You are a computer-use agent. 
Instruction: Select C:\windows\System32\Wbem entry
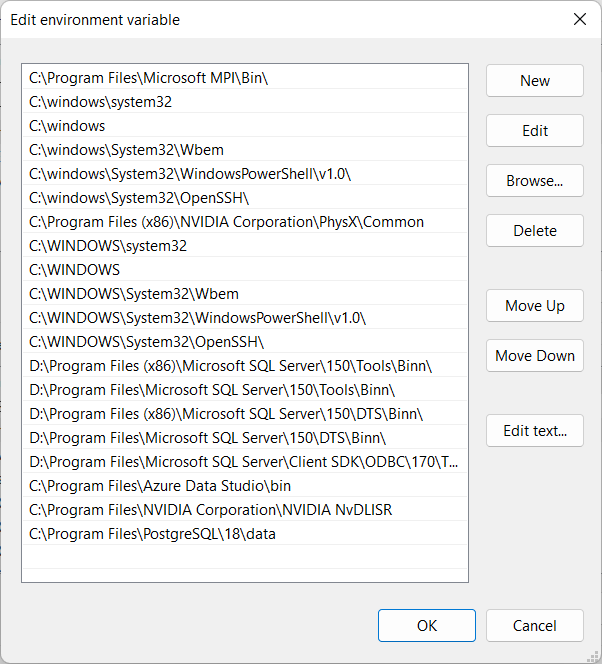coord(245,149)
